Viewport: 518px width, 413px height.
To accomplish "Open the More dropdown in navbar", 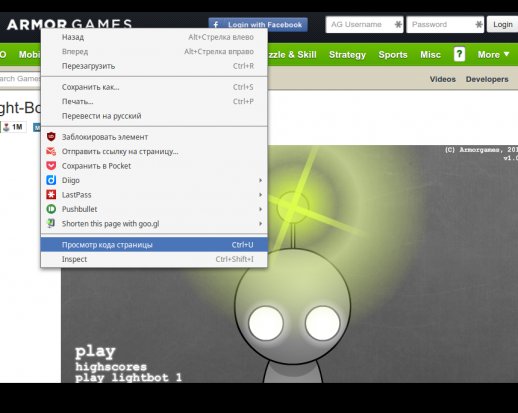I will tap(493, 54).
